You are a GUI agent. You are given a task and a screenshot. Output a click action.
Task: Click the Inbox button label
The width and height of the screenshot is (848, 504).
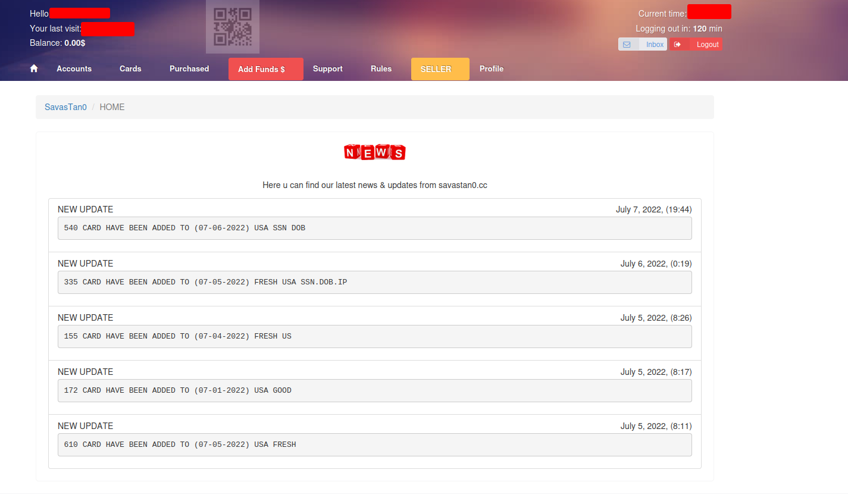coord(655,45)
